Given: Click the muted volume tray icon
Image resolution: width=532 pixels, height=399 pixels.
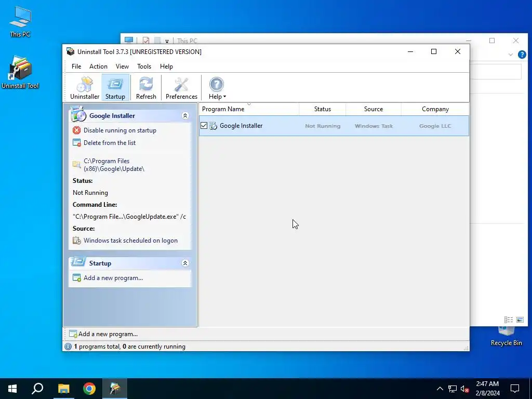Looking at the screenshot, I should (x=465, y=389).
